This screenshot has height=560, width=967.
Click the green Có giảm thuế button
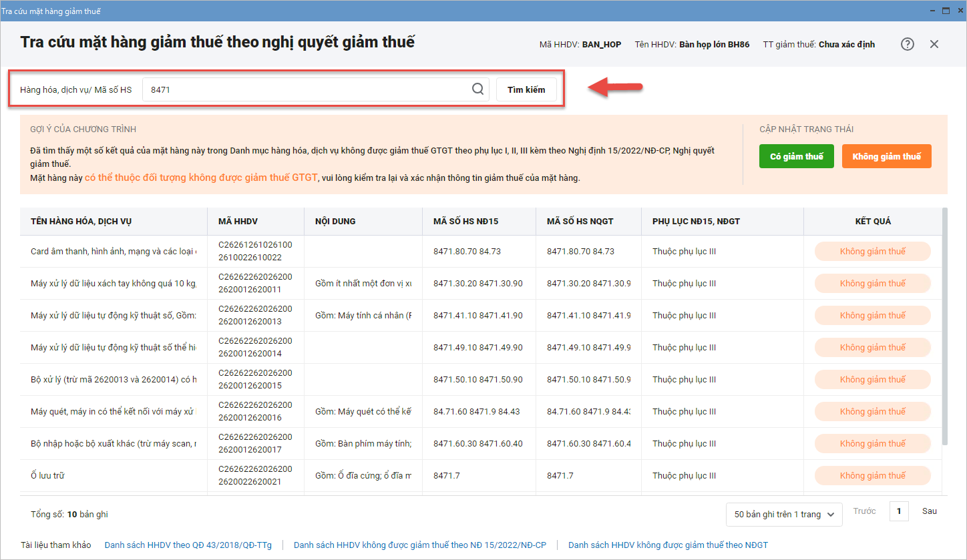796,156
